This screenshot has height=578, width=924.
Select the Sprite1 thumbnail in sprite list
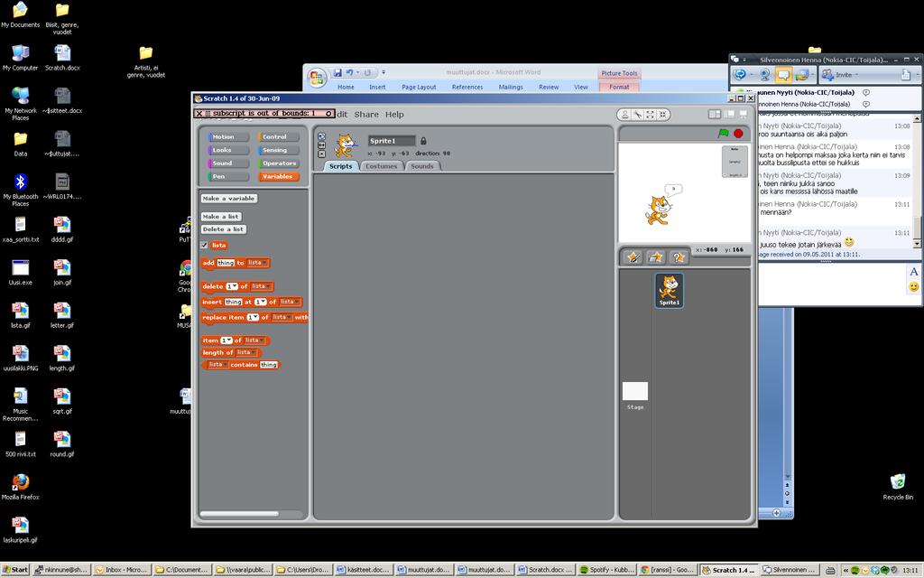coord(670,290)
